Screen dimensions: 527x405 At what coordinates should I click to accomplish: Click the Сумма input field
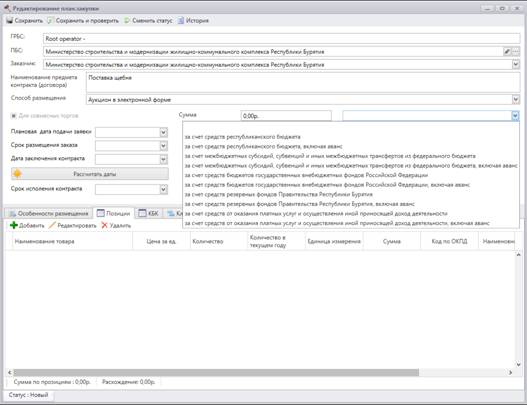(286, 116)
